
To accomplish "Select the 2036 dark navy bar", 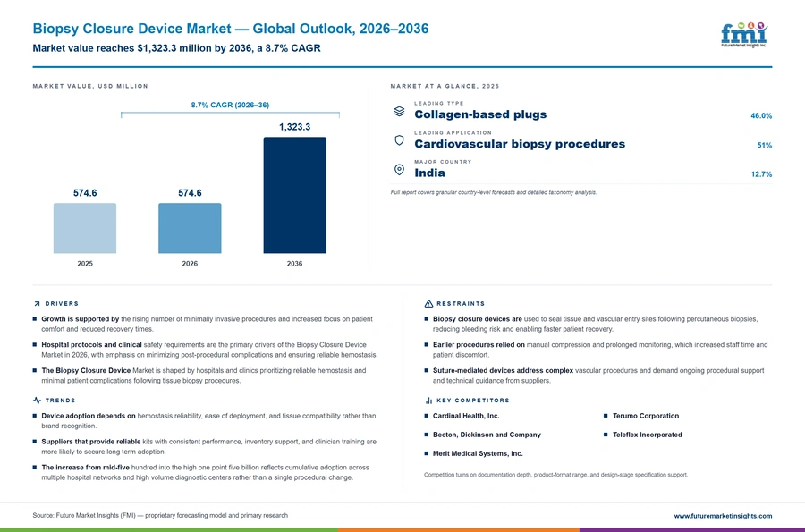I will (294, 195).
